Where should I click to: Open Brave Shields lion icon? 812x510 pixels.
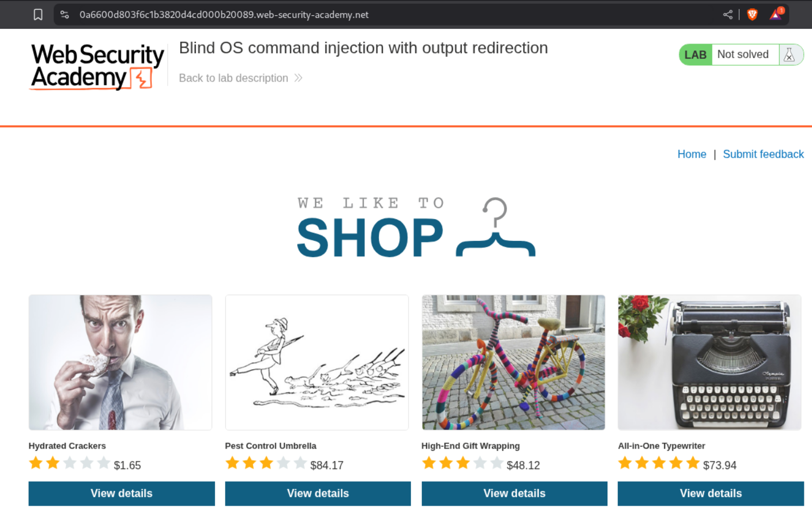(x=752, y=15)
